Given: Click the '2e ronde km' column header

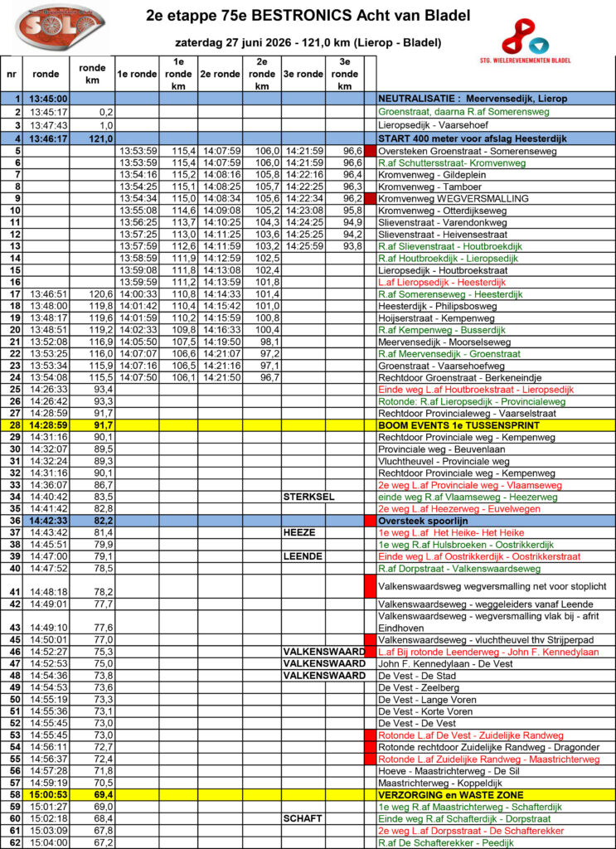Looking at the screenshot, I should click(x=261, y=74).
